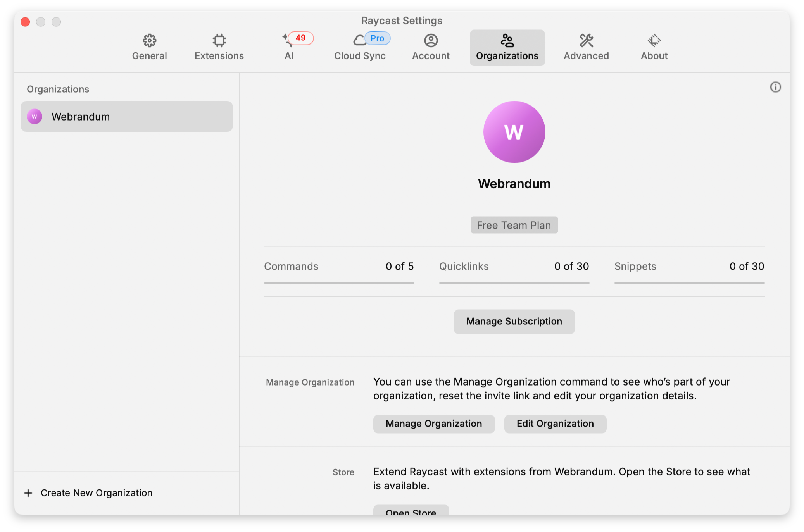This screenshot has width=804, height=532.
Task: Open the Extensions puzzle-piece icon
Action: 219,40
